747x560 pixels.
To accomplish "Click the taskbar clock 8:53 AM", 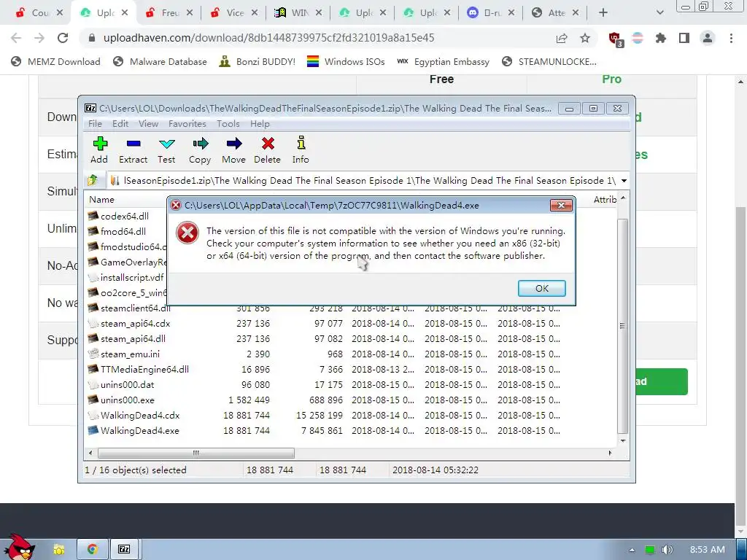I will coord(707,550).
